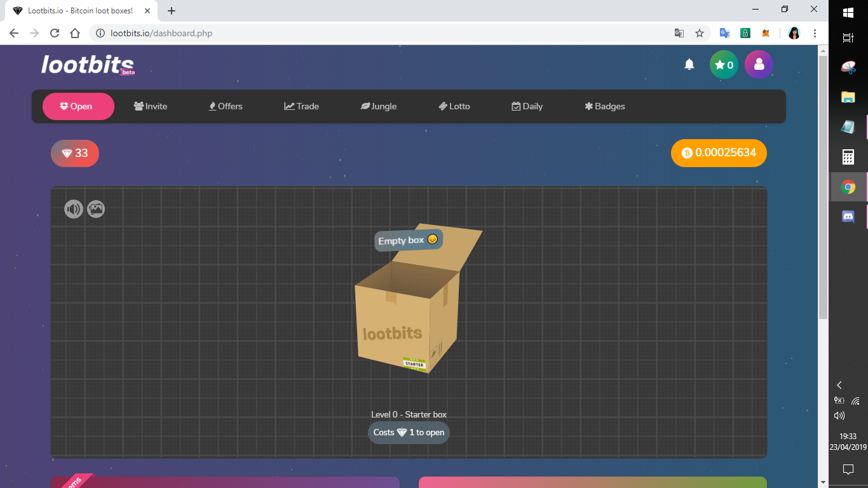Close the Lootbits.io browser tab
868x488 pixels.
[147, 11]
